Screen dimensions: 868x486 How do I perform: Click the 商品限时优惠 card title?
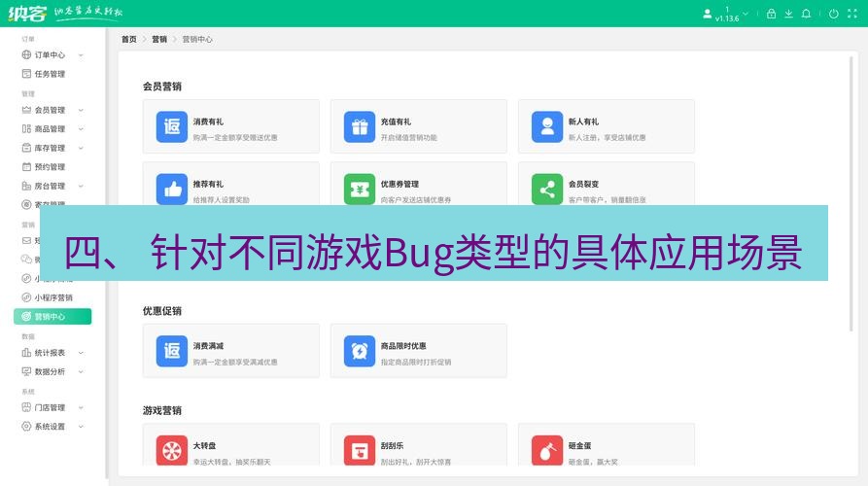pyautogui.click(x=403, y=346)
